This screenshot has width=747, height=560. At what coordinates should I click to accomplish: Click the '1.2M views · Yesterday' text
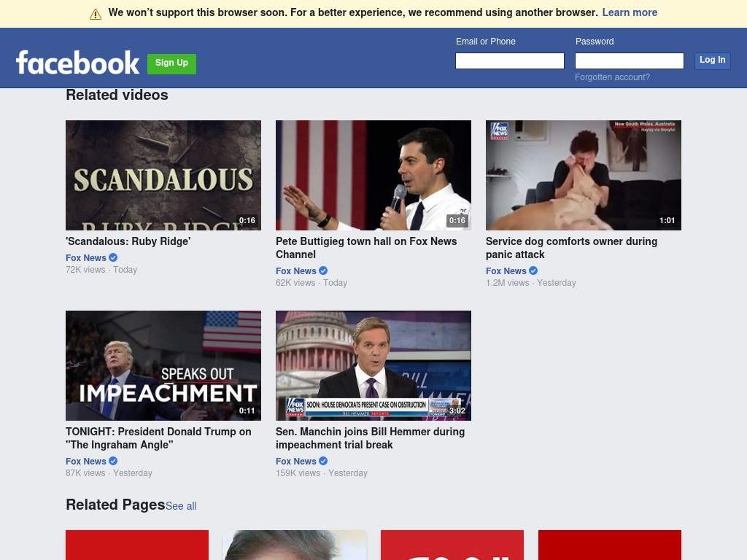531,283
